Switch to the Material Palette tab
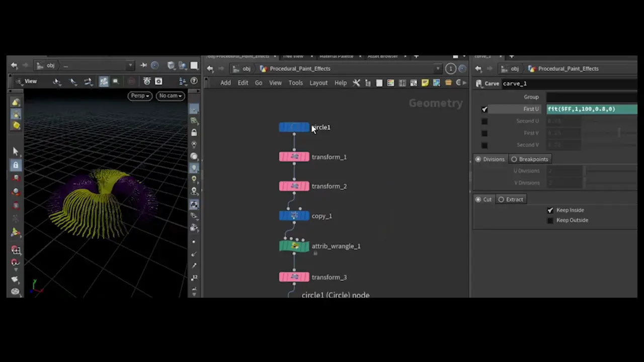 (x=337, y=56)
